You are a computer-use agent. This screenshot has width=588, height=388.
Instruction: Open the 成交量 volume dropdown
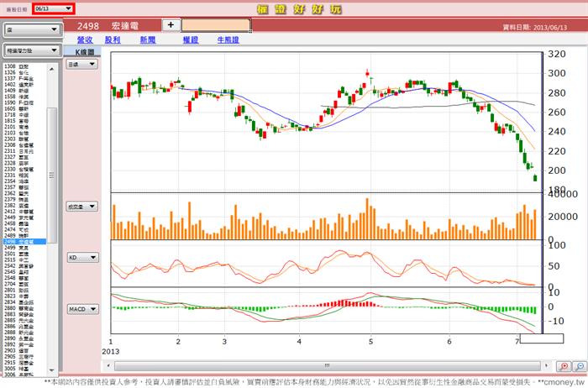point(82,207)
